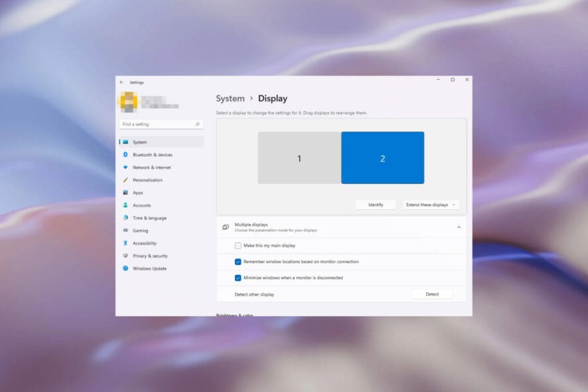Open Privacy & security settings

click(161, 256)
